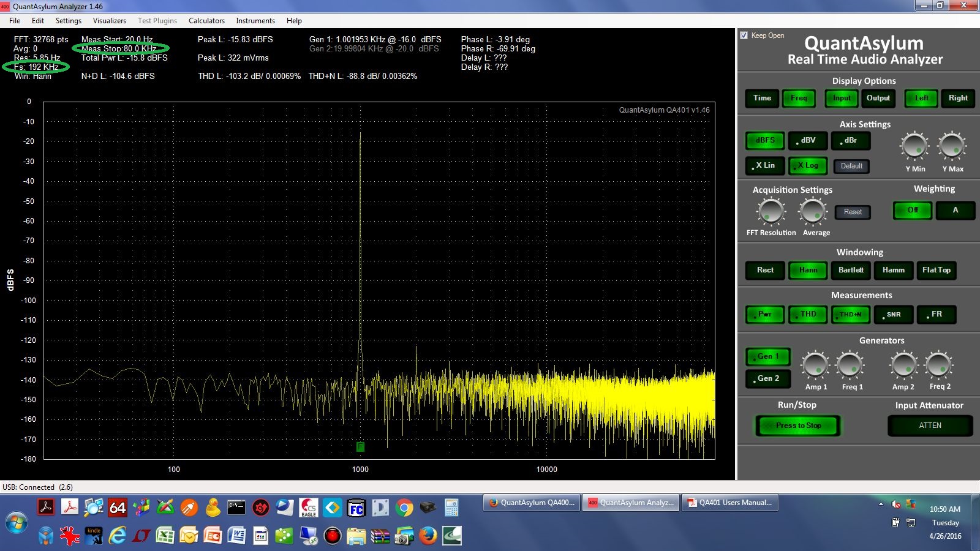Switch to QA401 Users Manual window
The image size is (980, 551).
coord(730,503)
